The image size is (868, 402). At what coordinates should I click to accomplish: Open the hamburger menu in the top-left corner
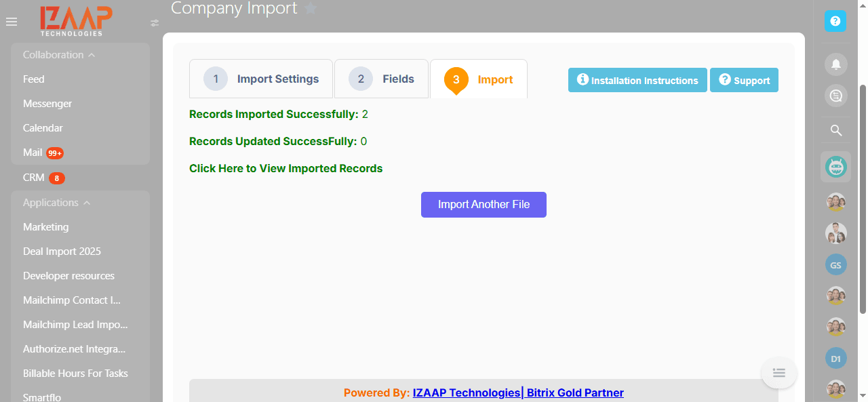tap(11, 21)
